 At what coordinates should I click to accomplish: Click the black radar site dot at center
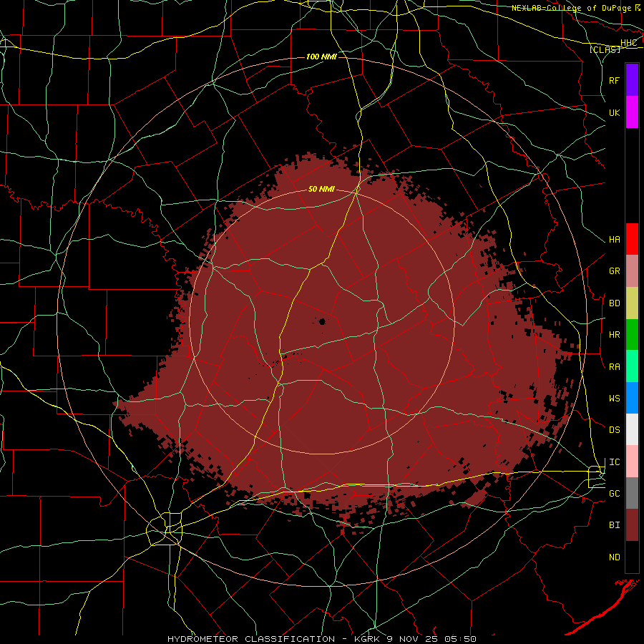pyautogui.click(x=323, y=321)
